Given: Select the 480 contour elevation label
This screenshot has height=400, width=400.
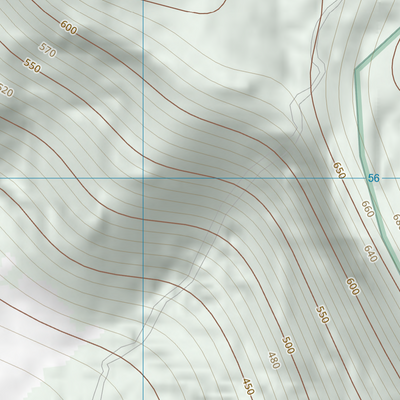Looking at the screenshot, I should [273, 360].
